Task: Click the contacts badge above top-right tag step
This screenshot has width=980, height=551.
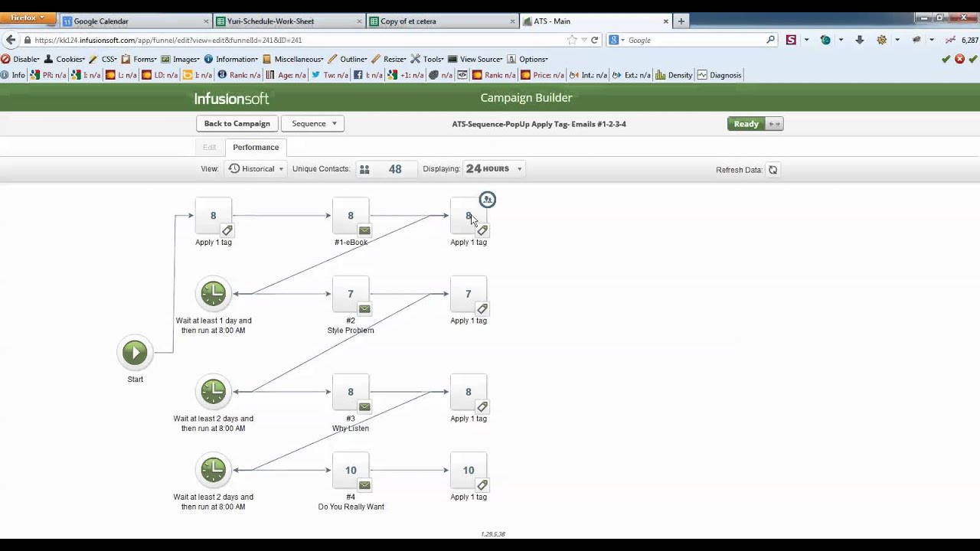Action: (488, 200)
